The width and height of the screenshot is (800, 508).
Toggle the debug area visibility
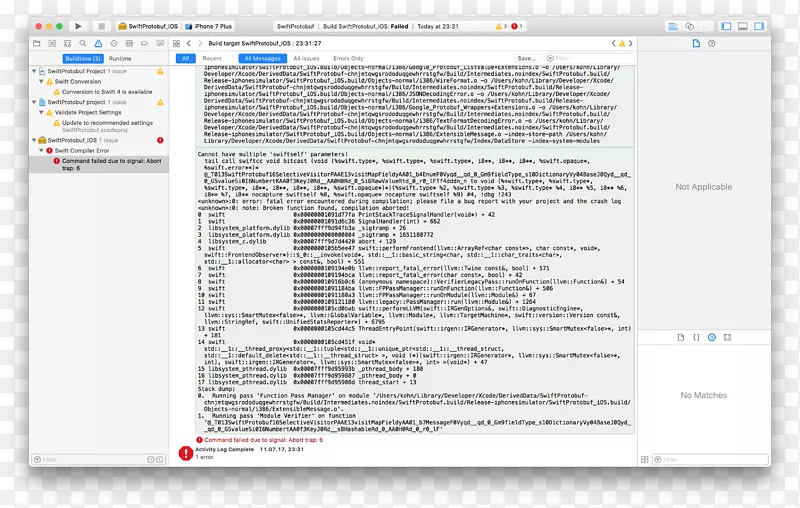[x=743, y=26]
